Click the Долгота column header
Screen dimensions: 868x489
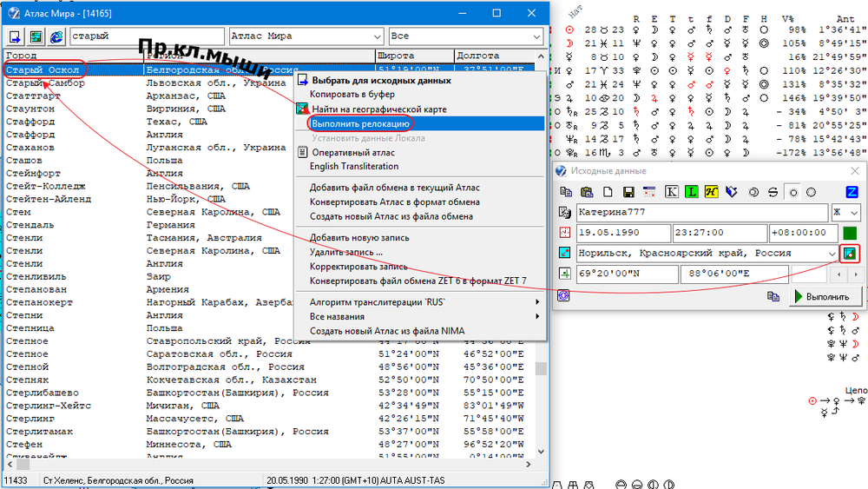tap(495, 56)
